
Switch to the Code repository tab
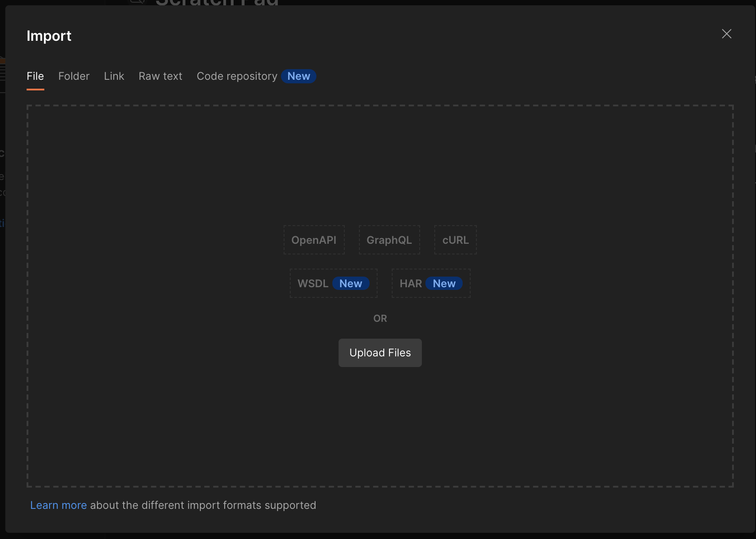pyautogui.click(x=237, y=76)
